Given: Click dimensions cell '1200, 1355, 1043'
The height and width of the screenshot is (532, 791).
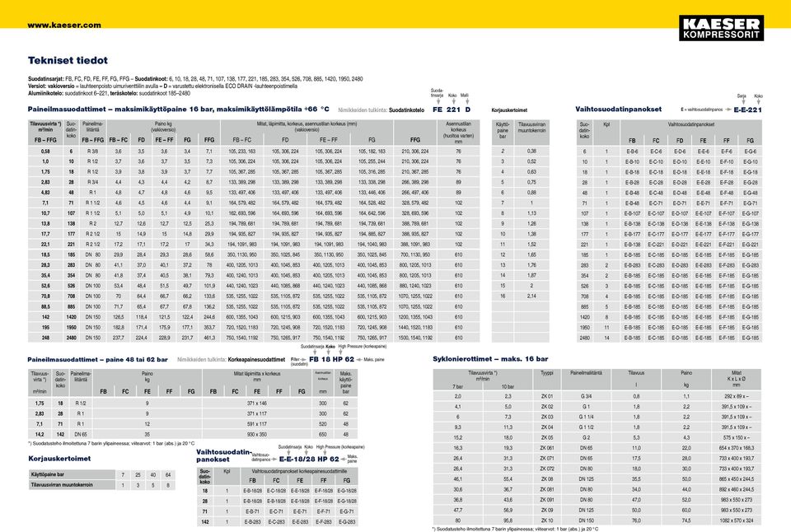Looking at the screenshot, I should [x=415, y=317].
